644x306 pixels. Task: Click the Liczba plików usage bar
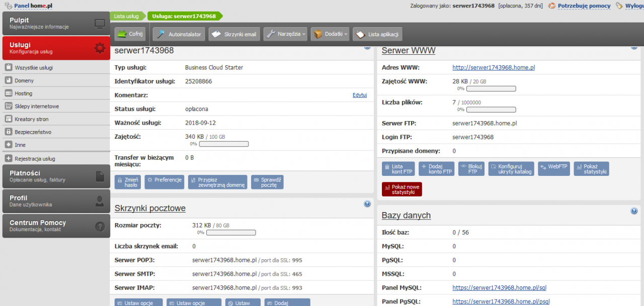point(491,110)
